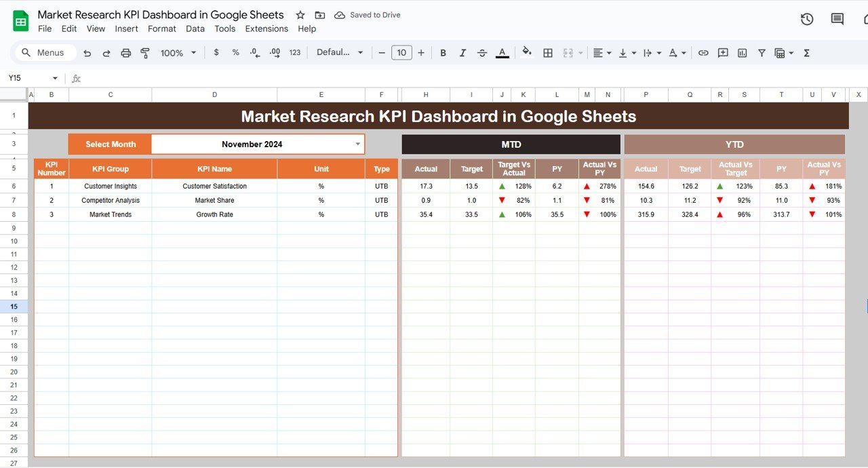Star this spreadsheet document
The image size is (868, 468).
point(300,15)
